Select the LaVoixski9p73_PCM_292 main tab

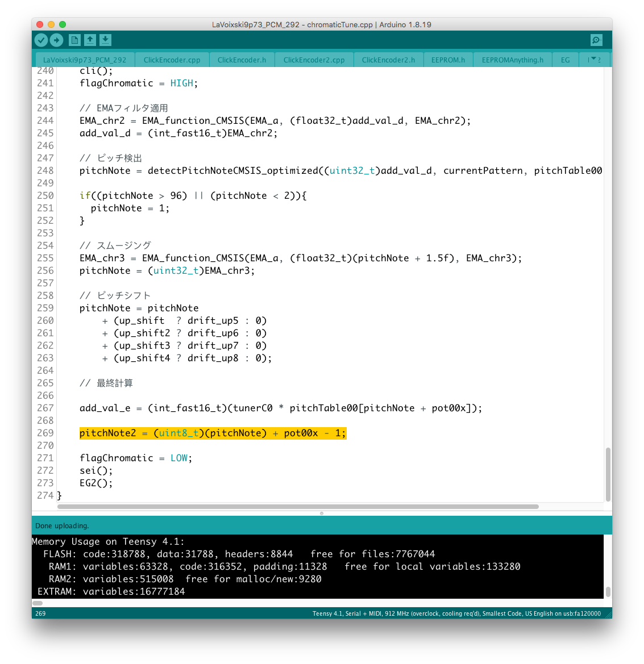pyautogui.click(x=85, y=60)
